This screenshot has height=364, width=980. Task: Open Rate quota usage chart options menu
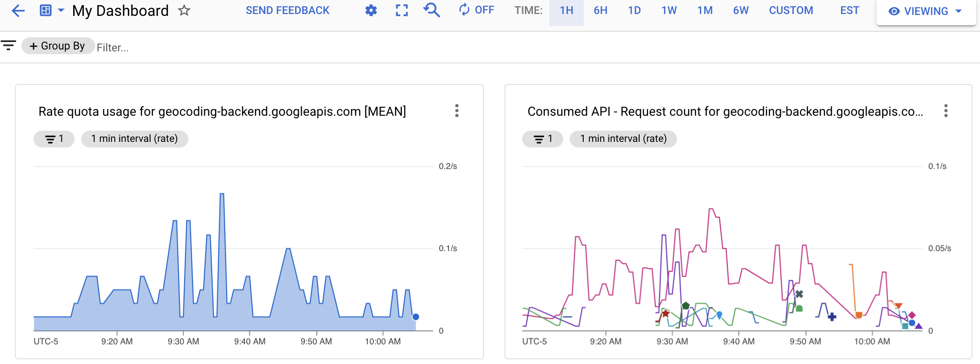(456, 111)
